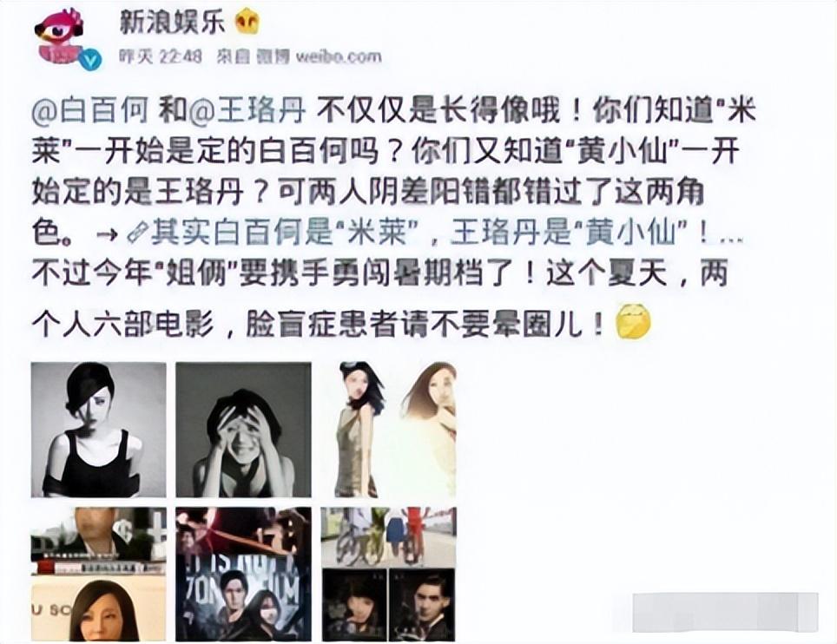Open black-and-white photo of woman in black top
837x644 pixels.
pos(99,430)
